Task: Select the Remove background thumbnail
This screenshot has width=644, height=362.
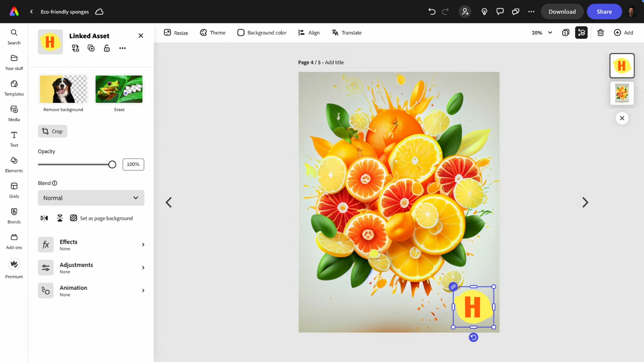Action: click(x=63, y=89)
